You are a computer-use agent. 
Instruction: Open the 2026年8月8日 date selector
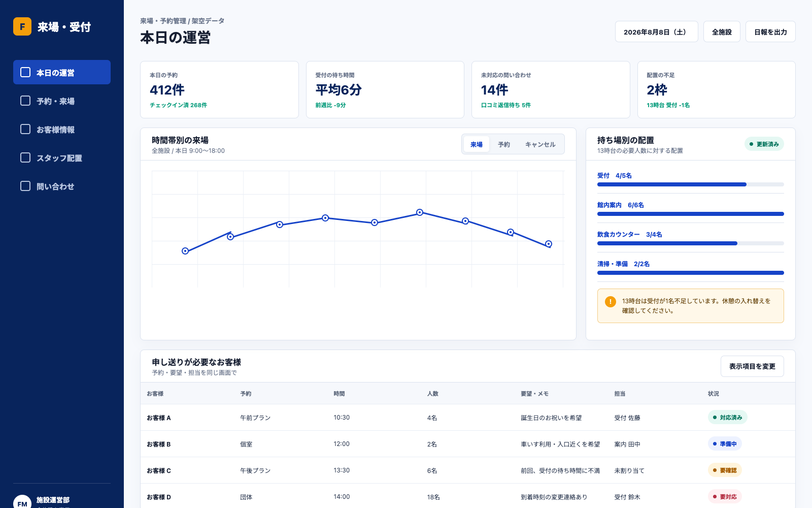(x=657, y=31)
